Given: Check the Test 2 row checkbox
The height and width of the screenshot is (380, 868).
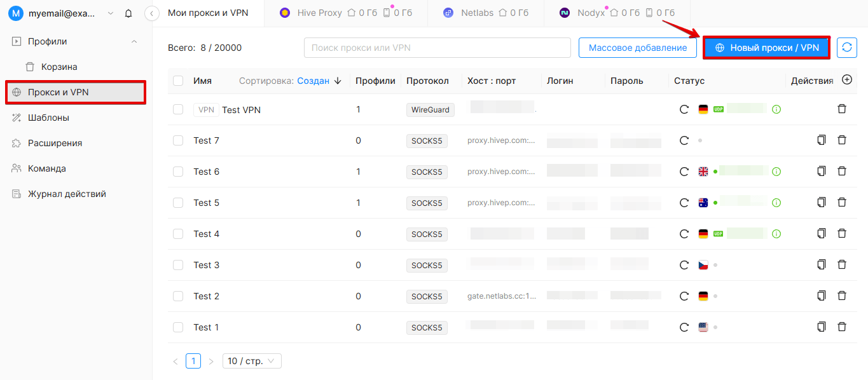Looking at the screenshot, I should coord(178,296).
